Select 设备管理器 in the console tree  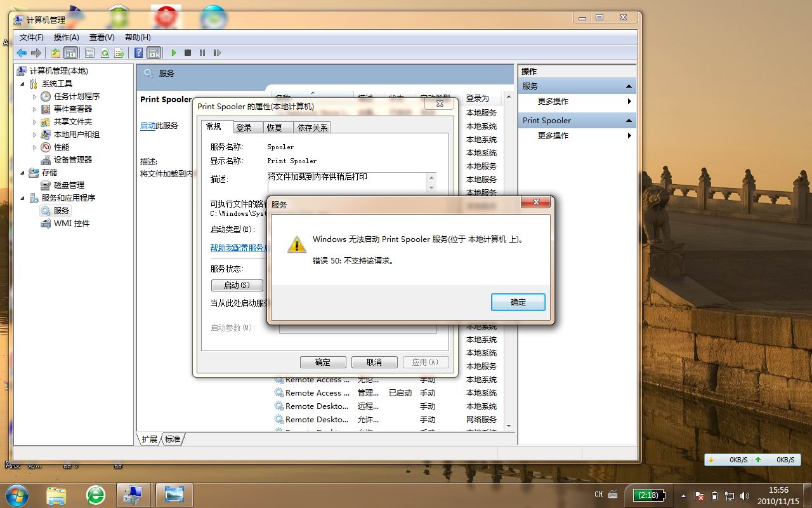pos(73,160)
